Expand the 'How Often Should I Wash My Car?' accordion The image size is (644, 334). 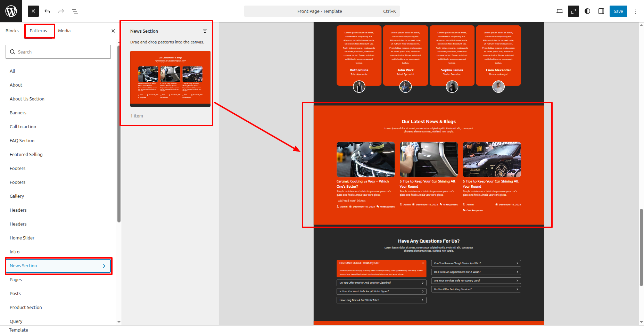tap(381, 263)
